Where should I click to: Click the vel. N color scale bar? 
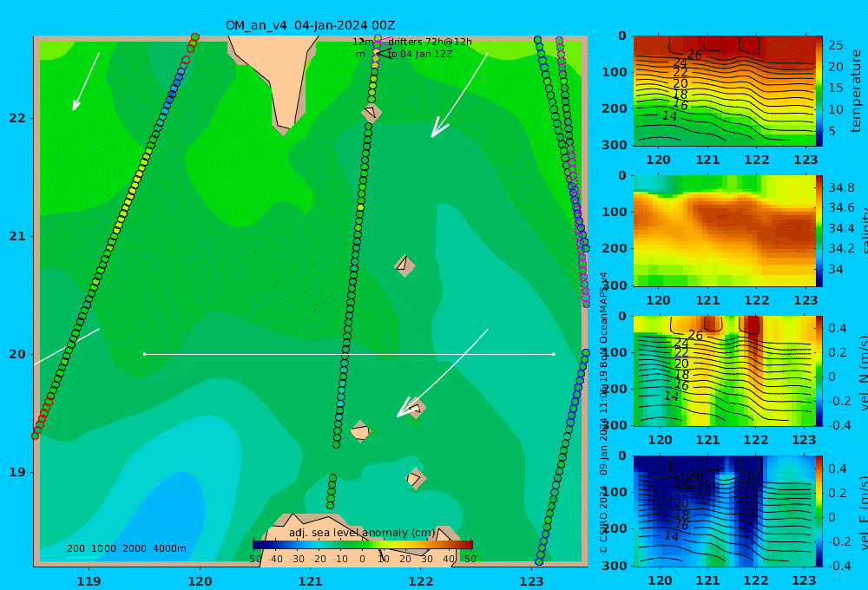pyautogui.click(x=819, y=370)
